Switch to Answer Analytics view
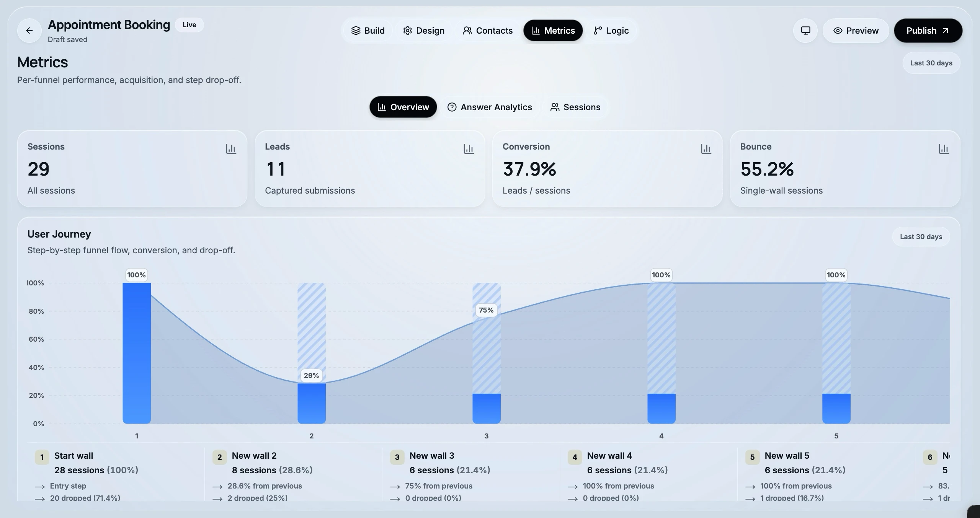Screen dimensions: 980x518 [490, 107]
